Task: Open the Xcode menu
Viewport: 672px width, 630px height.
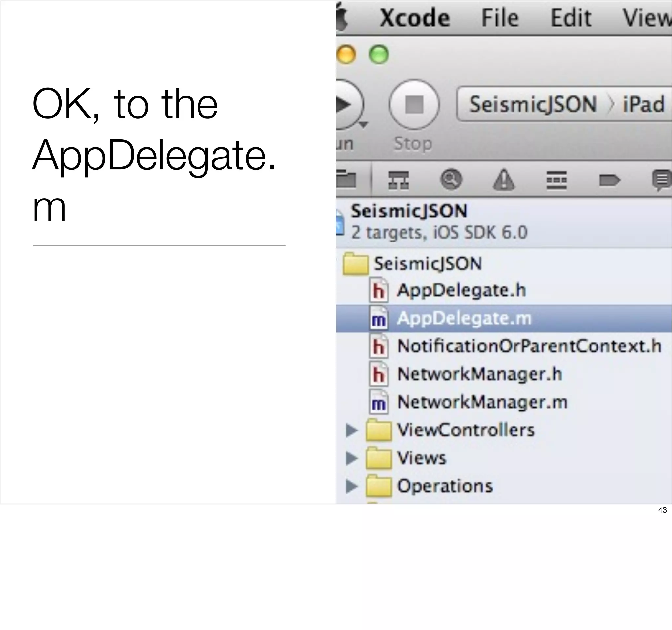Action: click(x=415, y=18)
